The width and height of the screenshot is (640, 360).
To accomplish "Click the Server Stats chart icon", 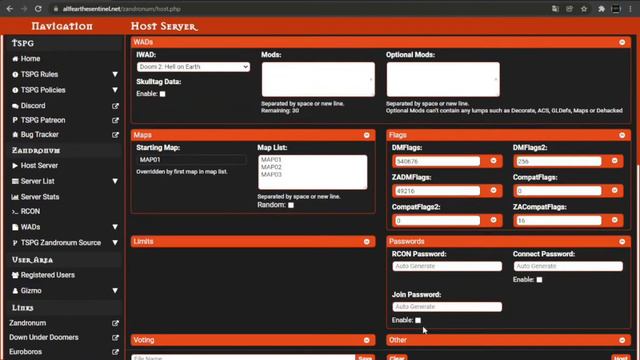I will (x=15, y=197).
